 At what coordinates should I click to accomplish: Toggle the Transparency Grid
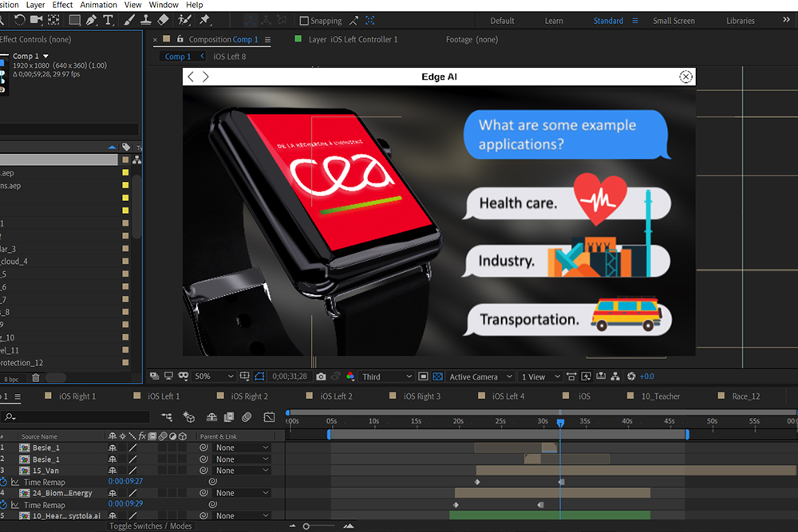click(x=437, y=376)
